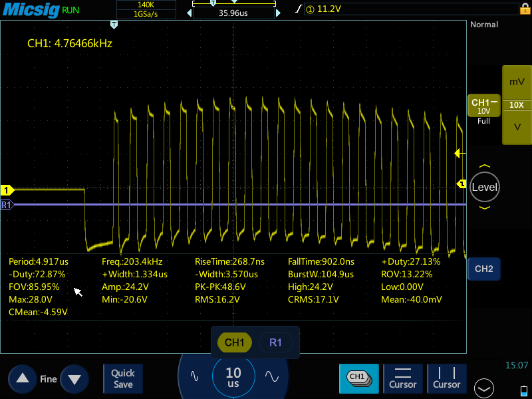The height and width of the screenshot is (399, 532).
Task: Select the T trigger position marker
Action: pyautogui.click(x=114, y=25)
